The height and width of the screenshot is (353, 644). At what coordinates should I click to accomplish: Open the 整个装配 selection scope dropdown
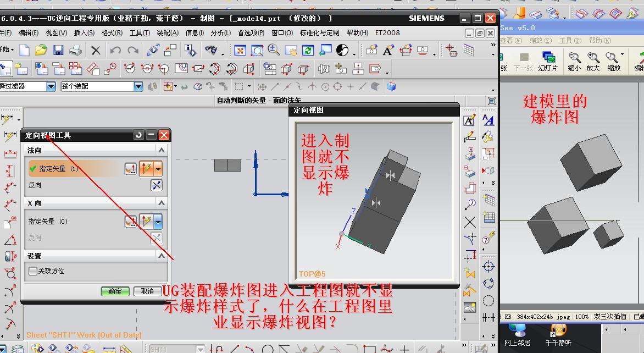point(138,86)
